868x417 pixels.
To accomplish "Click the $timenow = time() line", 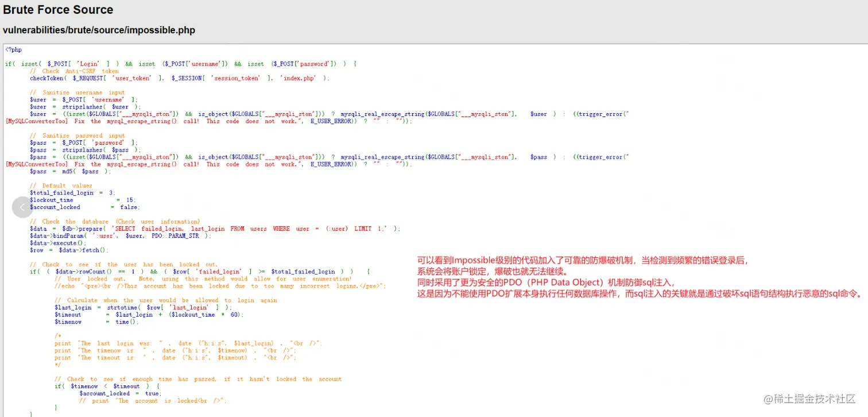I will (x=97, y=322).
